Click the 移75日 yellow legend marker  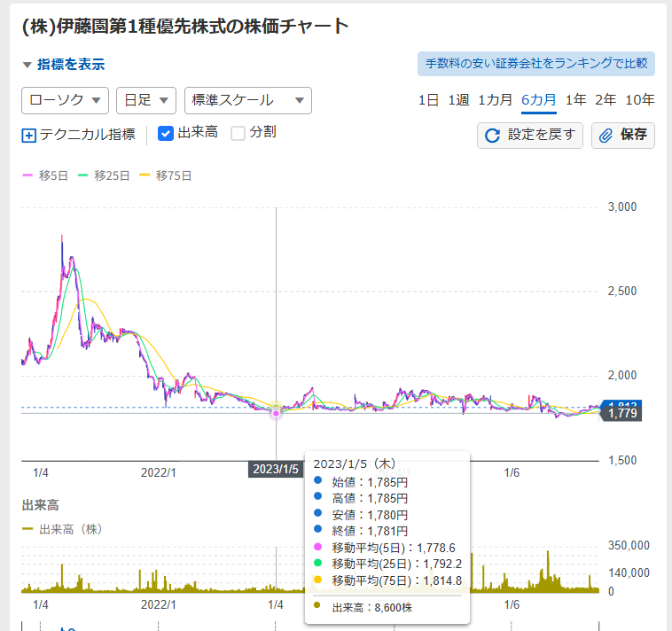(145, 175)
